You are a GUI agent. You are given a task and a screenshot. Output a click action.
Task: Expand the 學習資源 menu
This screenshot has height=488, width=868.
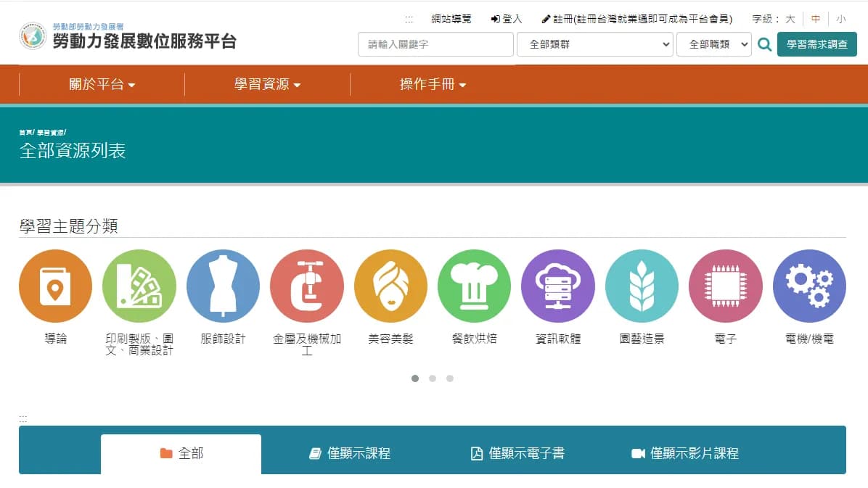point(267,84)
